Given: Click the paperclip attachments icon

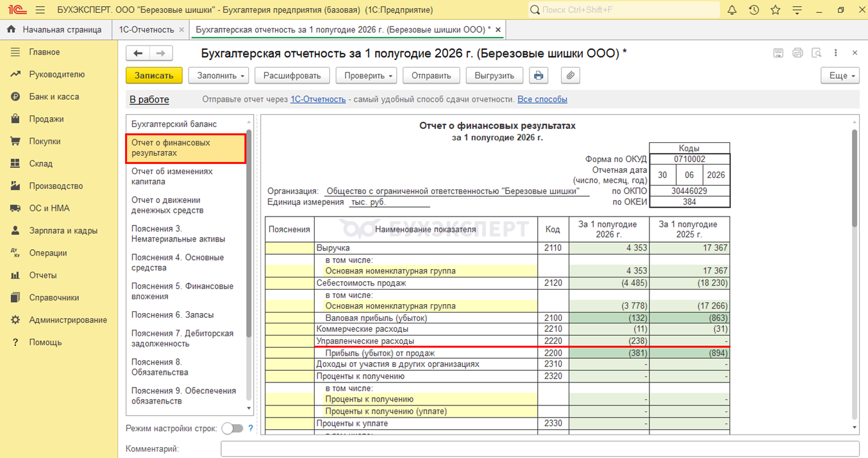Looking at the screenshot, I should tap(571, 76).
